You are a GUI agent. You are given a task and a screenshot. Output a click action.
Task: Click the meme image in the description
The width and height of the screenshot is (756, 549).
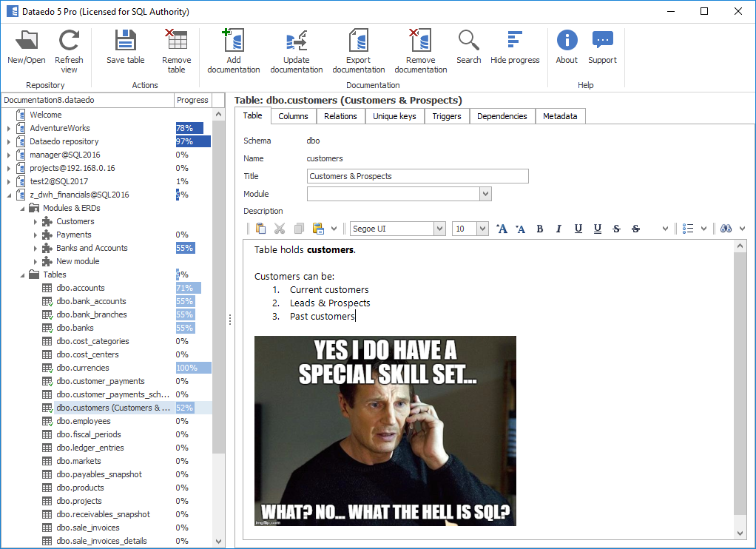(x=385, y=431)
